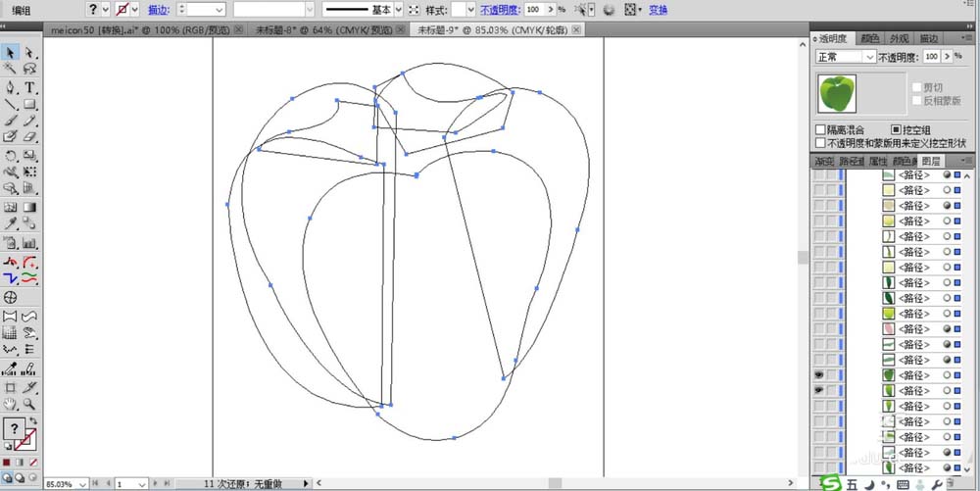
Task: Click the 描边 link in control bar
Action: pos(158,10)
